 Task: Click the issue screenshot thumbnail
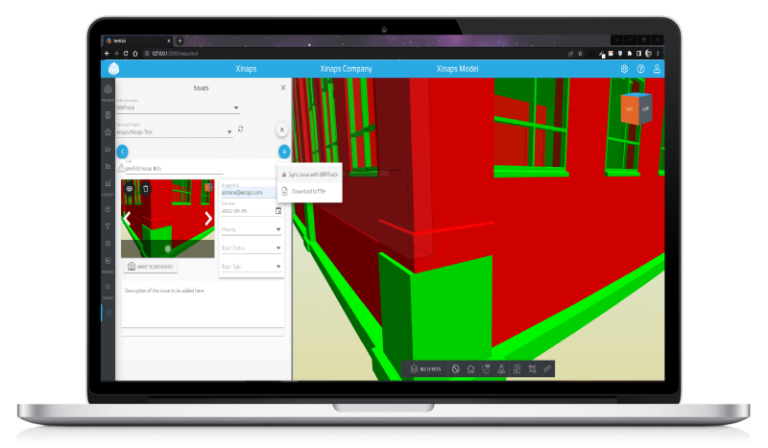coord(168,218)
